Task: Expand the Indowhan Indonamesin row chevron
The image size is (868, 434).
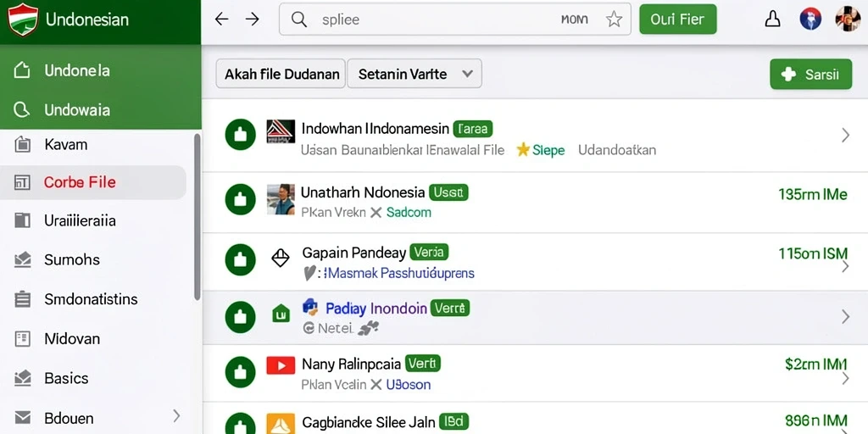Action: pos(845,135)
